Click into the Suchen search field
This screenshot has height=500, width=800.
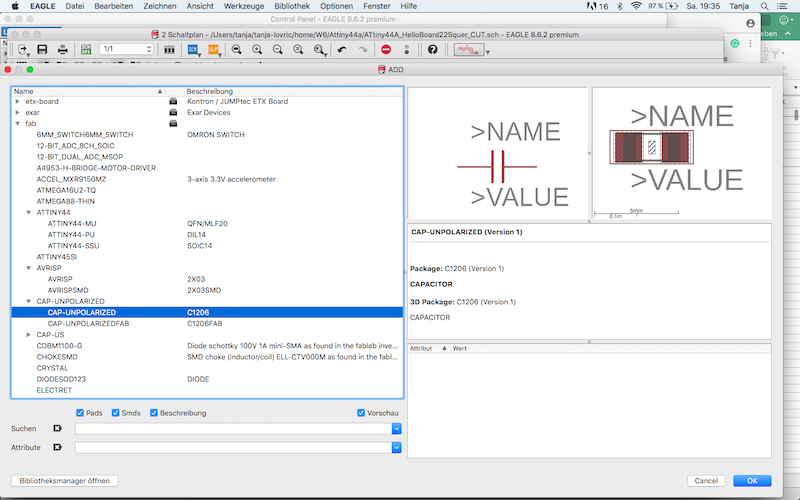coord(233,429)
